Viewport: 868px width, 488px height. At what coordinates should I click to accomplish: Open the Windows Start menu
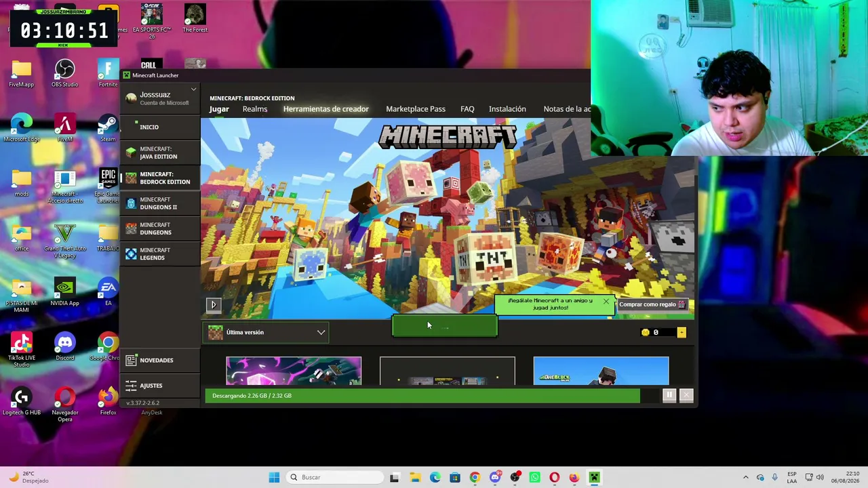pyautogui.click(x=274, y=477)
